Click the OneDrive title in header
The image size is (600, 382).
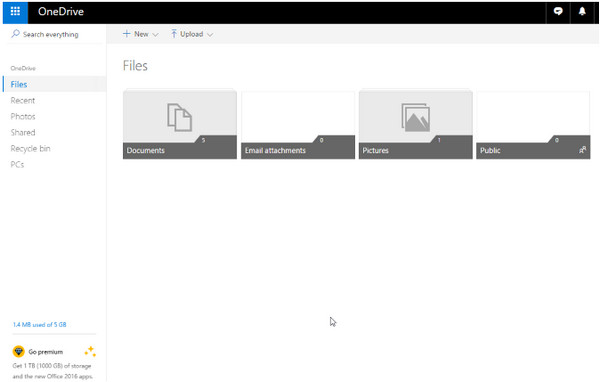(x=61, y=11)
